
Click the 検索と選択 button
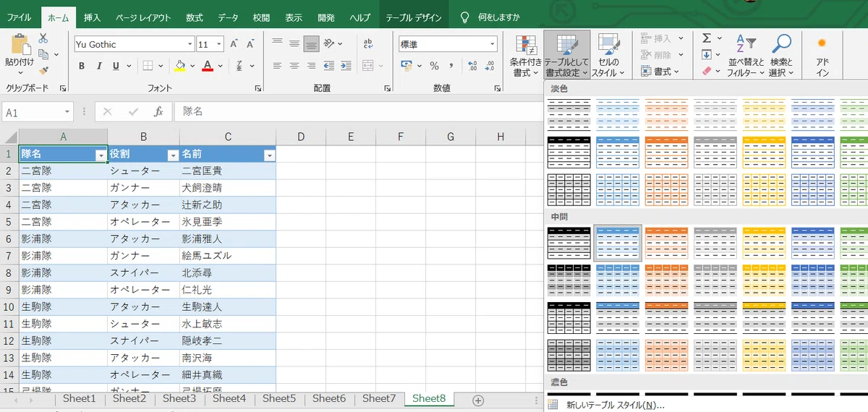(781, 56)
